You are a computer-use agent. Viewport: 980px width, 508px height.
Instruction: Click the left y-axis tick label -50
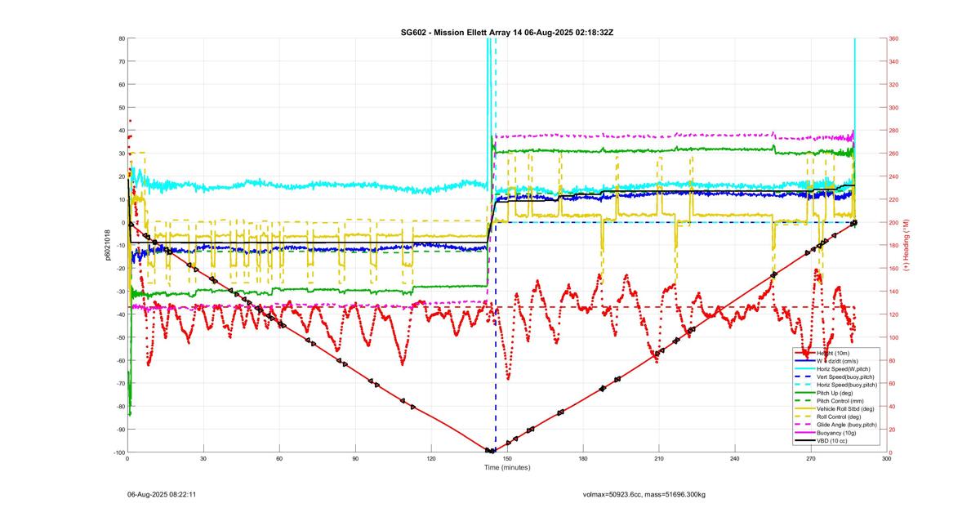[x=119, y=337]
